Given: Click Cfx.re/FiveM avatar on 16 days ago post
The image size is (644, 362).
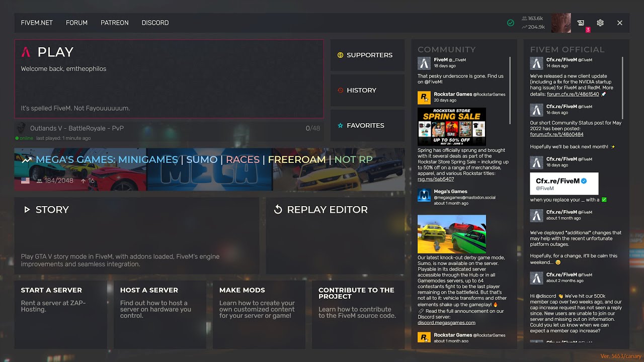Looking at the screenshot, I should click(536, 110).
